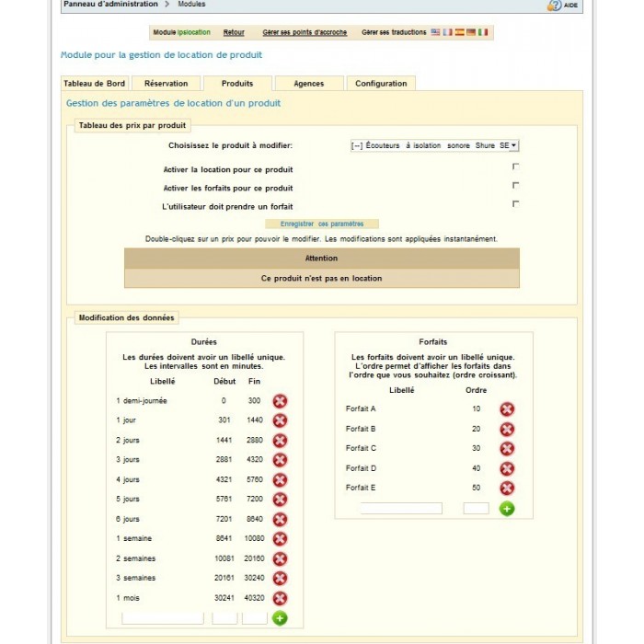Image resolution: width=644 pixels, height=644 pixels.
Task: Focus the new forfait Libellé field
Action: click(401, 509)
